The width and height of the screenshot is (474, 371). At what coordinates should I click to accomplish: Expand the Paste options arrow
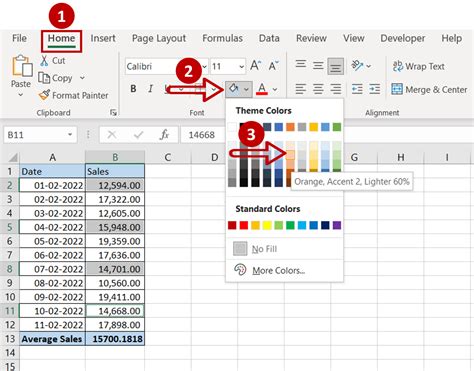pyautogui.click(x=21, y=95)
